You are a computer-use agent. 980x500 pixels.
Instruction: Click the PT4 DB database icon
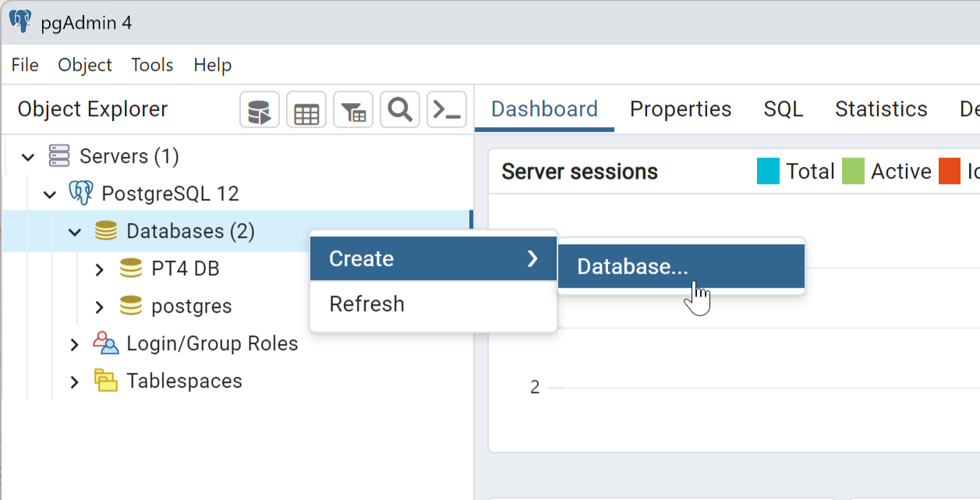(131, 268)
